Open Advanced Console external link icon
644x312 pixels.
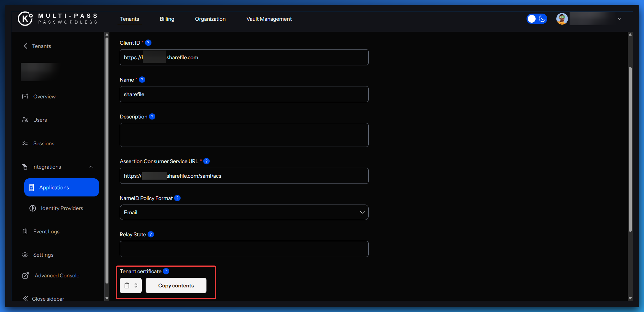(25, 275)
